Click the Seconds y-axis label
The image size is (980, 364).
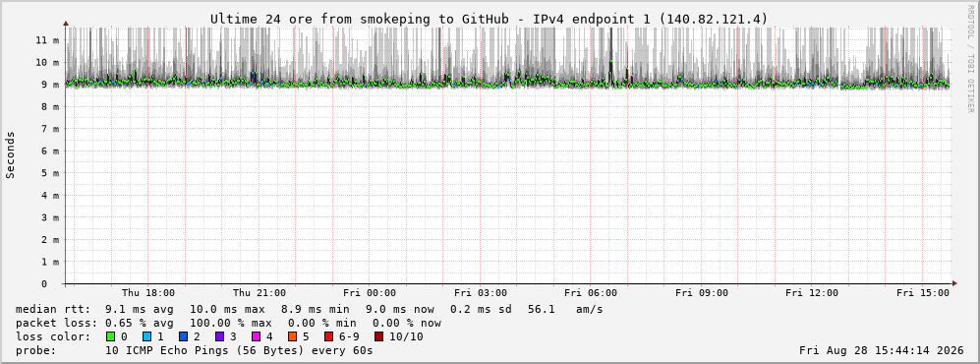point(11,154)
